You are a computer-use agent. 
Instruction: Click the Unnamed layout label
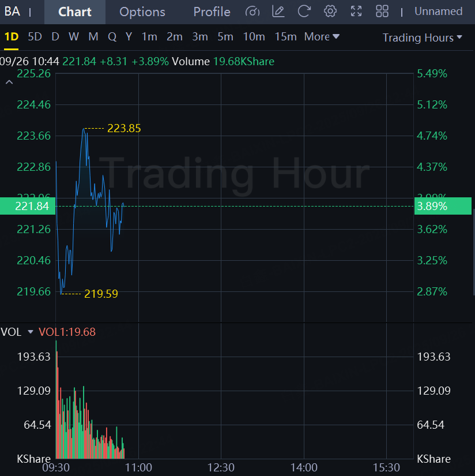tap(438, 12)
